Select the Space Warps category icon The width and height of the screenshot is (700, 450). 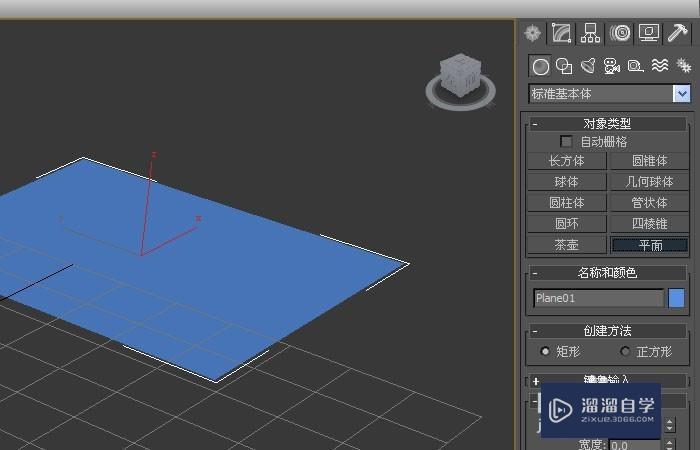(660, 66)
